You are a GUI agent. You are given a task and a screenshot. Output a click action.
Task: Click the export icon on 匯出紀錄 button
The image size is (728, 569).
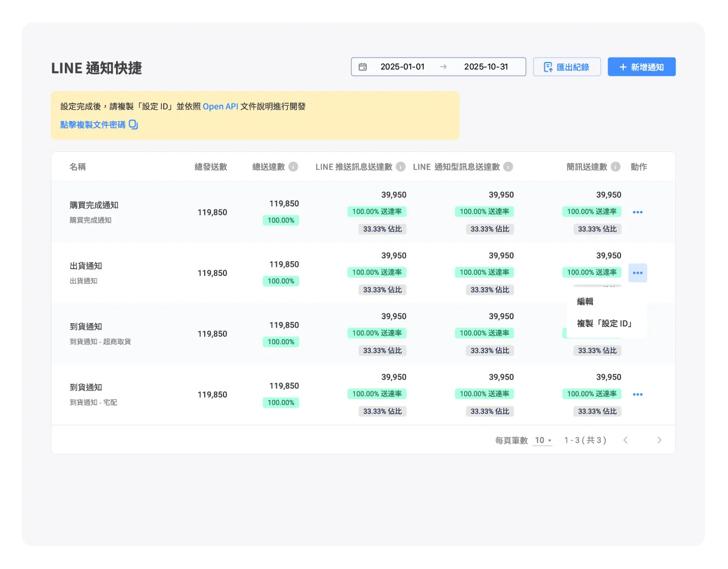[547, 67]
